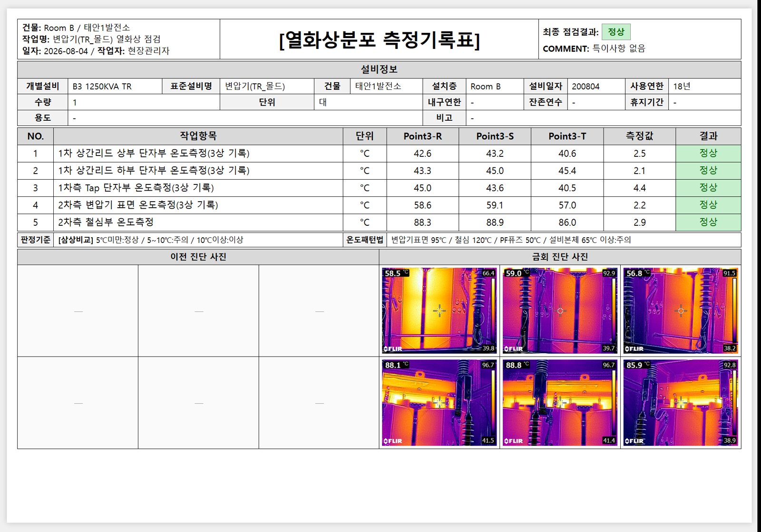Select the 열화상분포 측정기록표 title

coord(379,39)
